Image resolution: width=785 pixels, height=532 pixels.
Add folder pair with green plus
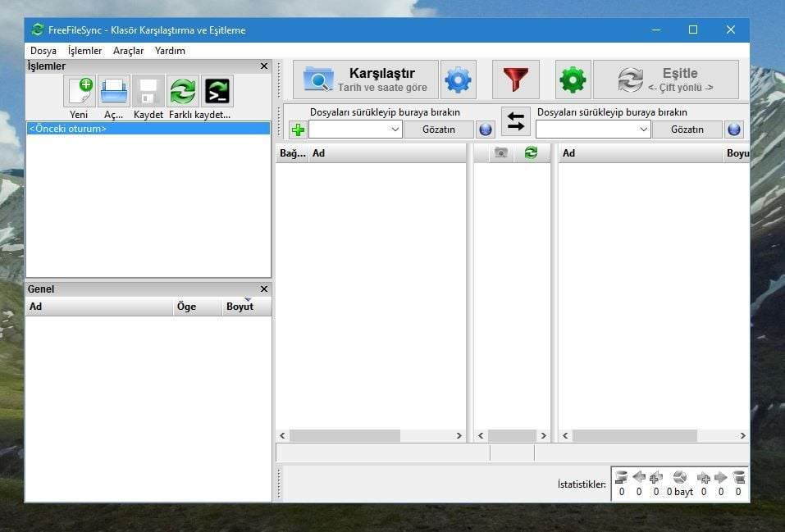(x=298, y=130)
